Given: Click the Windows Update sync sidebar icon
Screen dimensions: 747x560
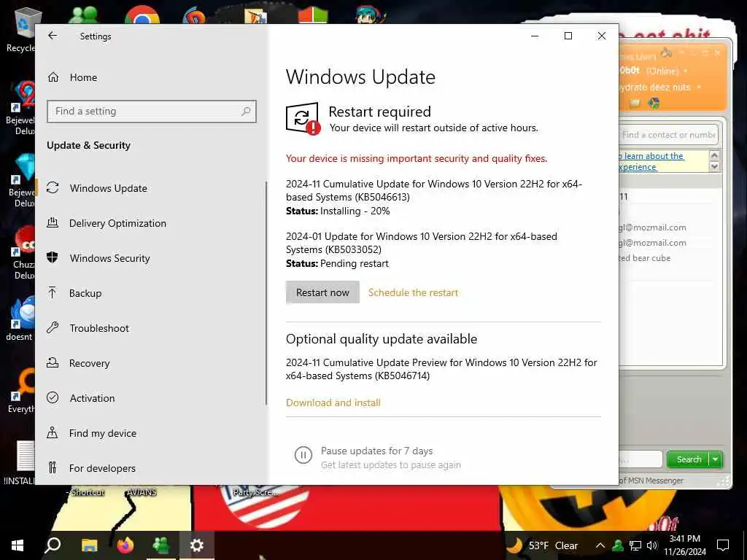Looking at the screenshot, I should [53, 187].
